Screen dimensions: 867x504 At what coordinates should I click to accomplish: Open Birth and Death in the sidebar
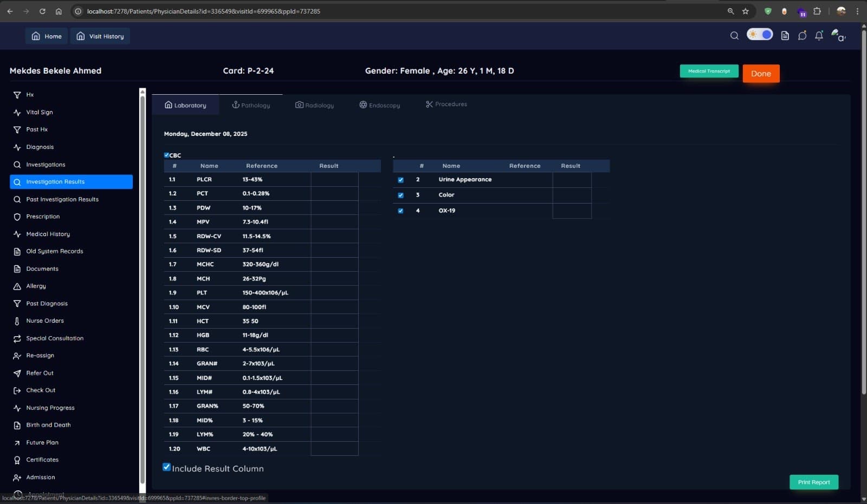71,425
